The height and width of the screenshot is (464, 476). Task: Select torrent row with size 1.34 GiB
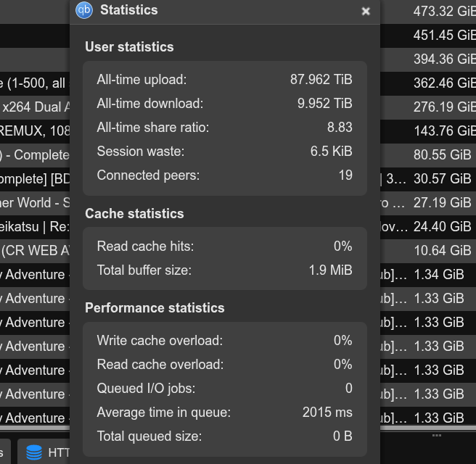click(428, 275)
